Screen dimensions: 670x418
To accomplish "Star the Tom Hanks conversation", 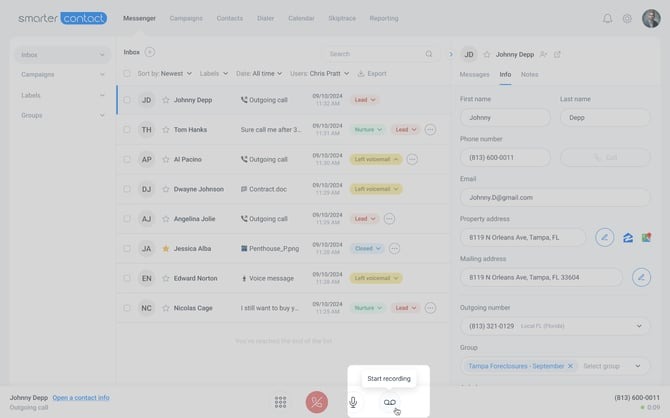I will click(x=166, y=129).
